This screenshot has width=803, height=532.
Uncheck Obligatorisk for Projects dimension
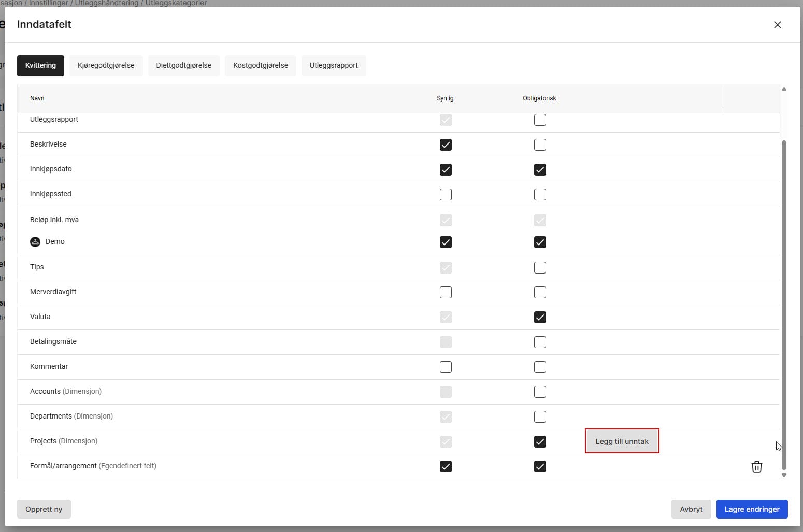pos(540,442)
